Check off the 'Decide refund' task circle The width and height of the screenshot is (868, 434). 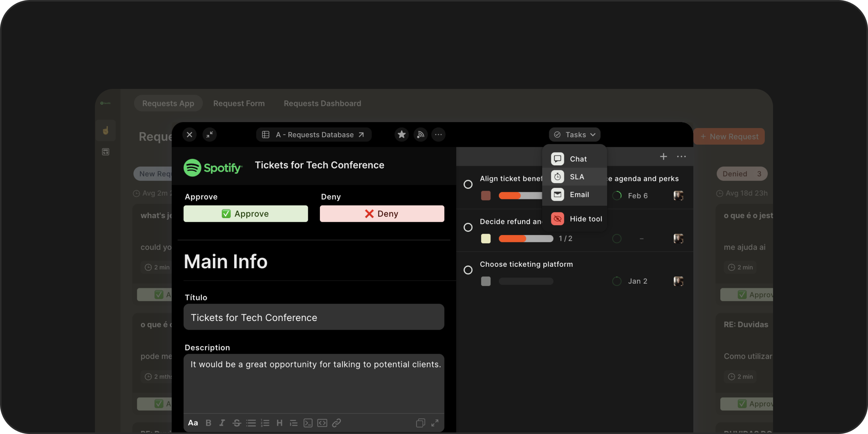(468, 227)
